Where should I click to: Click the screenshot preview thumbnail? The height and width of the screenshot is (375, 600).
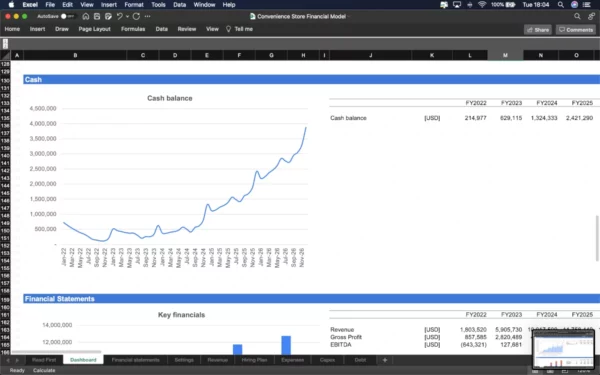563,349
